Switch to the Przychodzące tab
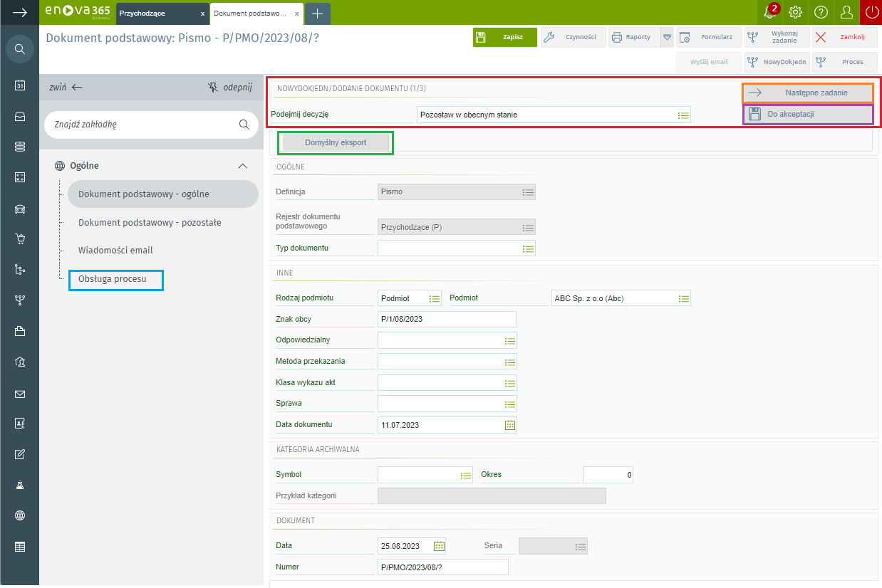This screenshot has height=588, width=882. pyautogui.click(x=155, y=14)
